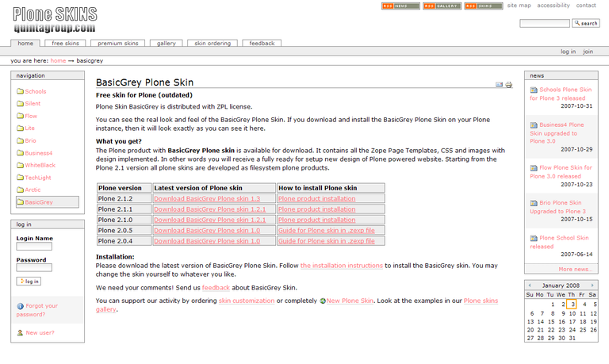Select the gallery tab

point(166,44)
